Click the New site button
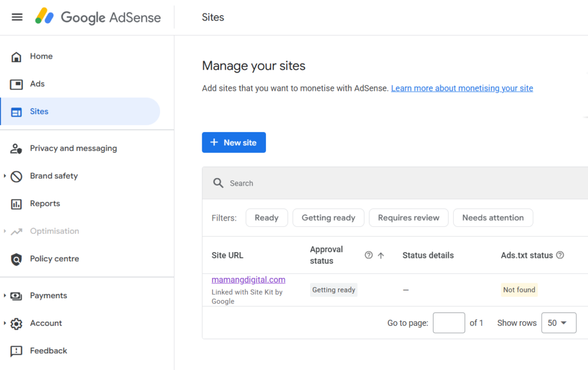588x370 pixels. pyautogui.click(x=234, y=142)
